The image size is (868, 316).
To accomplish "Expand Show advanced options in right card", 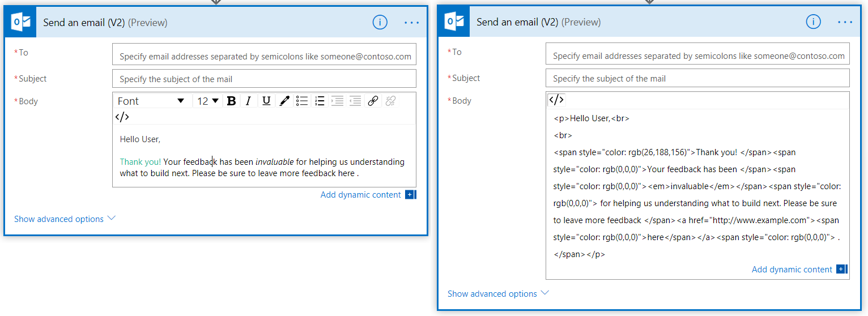I will coord(498,293).
